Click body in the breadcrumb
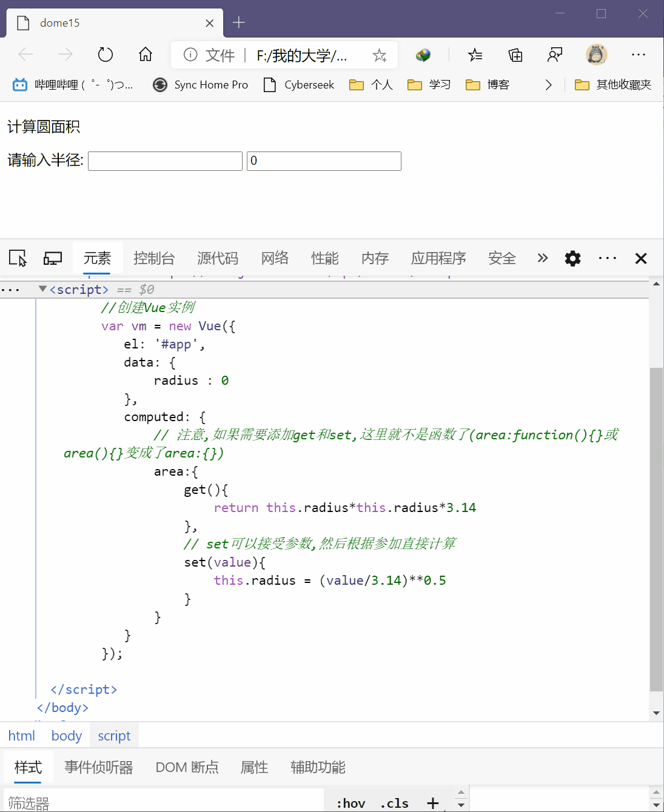The width and height of the screenshot is (664, 812). 67,736
